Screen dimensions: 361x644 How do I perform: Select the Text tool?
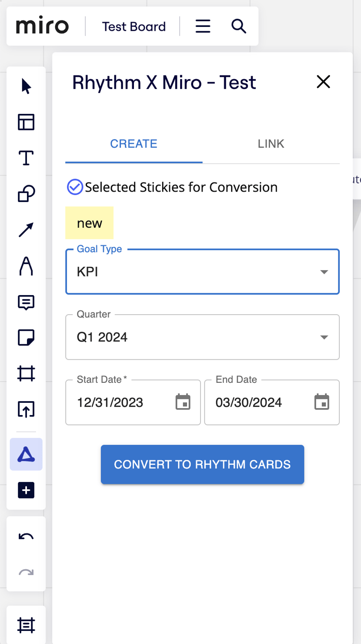coord(26,158)
